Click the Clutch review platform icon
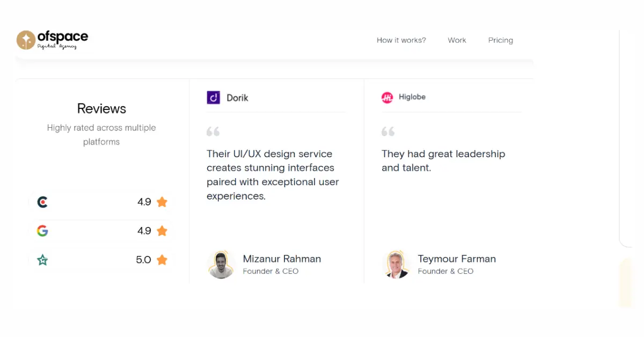This screenshot has width=644, height=337. click(42, 202)
